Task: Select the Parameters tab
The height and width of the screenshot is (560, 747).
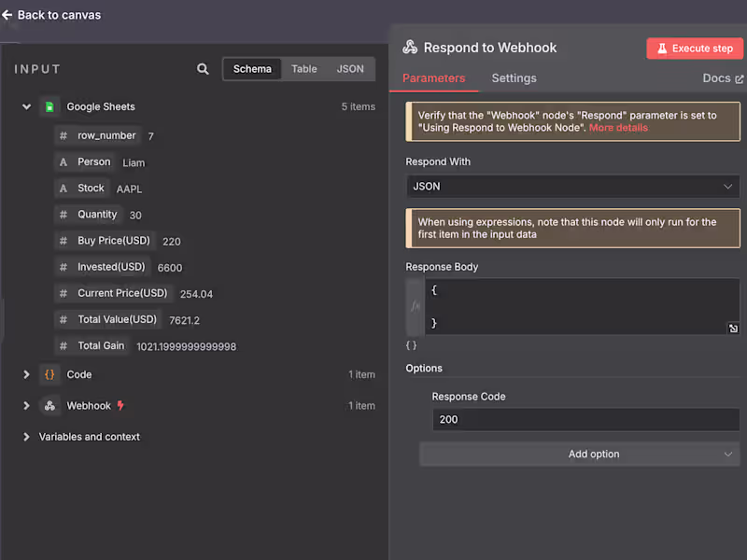Action: (x=433, y=78)
